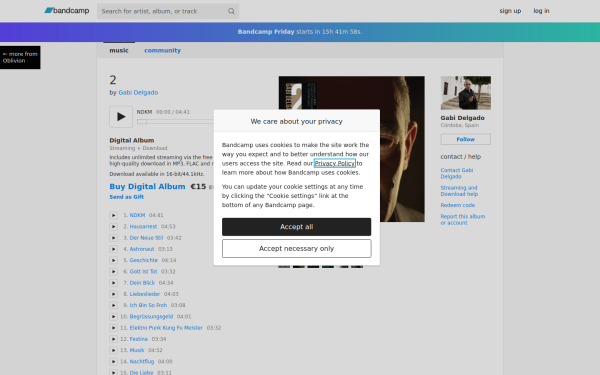Play track 12 Festina
Screen dimensions: 600x375
[x=113, y=339]
